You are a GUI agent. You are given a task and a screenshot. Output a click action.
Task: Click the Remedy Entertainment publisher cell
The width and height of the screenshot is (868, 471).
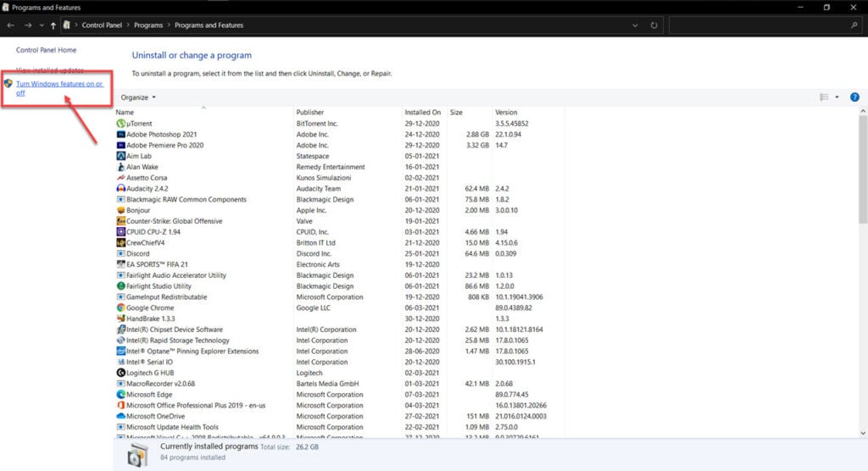331,167
